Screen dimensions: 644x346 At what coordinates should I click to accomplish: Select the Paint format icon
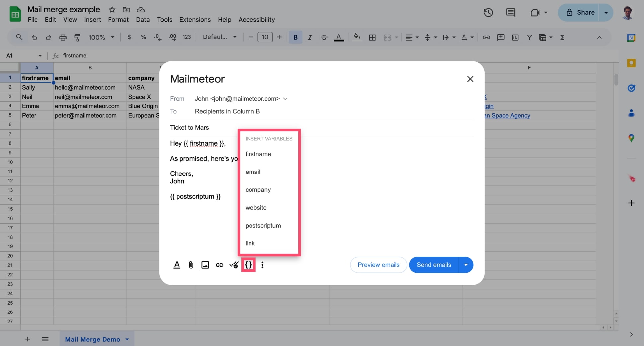pos(77,37)
